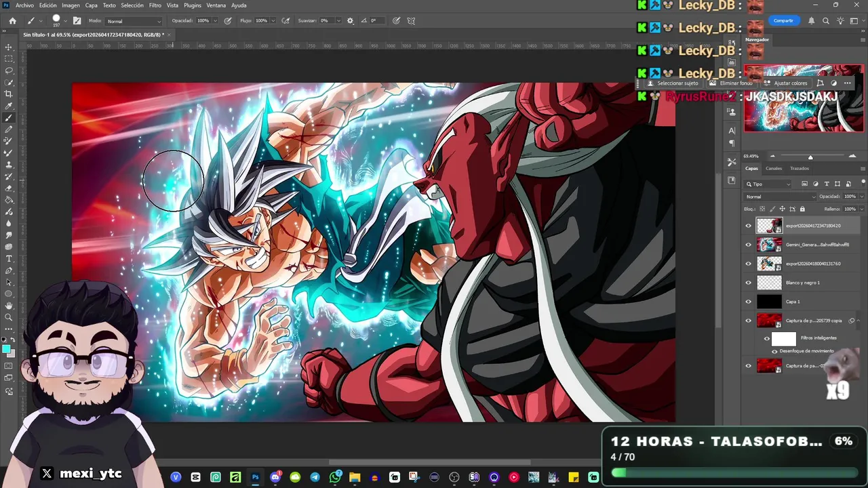Hide the Gemini_Genera layer
This screenshot has width=868, height=488.
click(x=749, y=245)
